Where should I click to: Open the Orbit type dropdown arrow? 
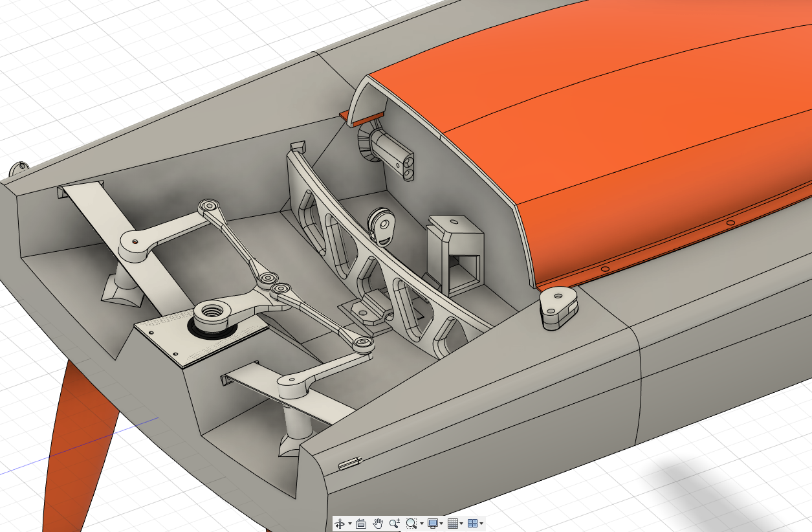coord(350,524)
